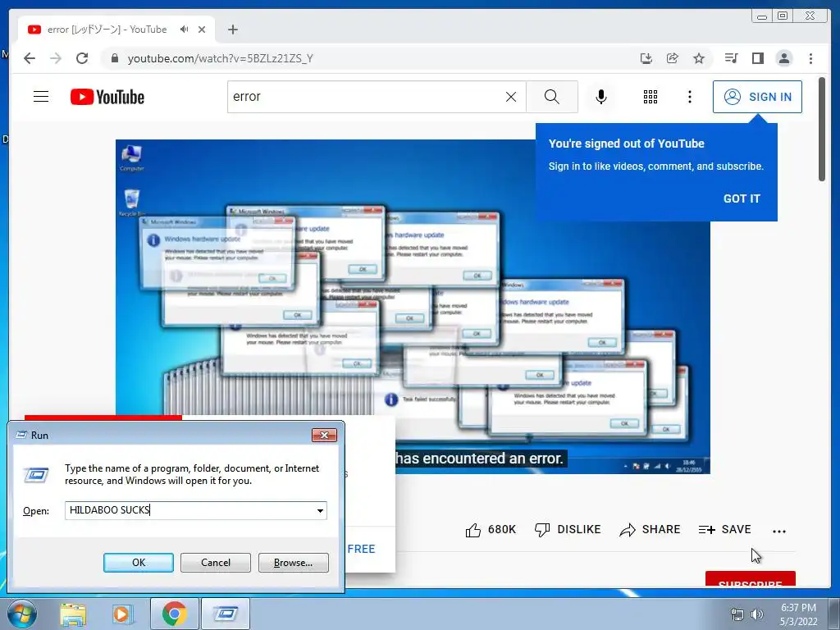840x630 pixels.
Task: Open Windows Media Player from the taskbar
Action: 123,614
